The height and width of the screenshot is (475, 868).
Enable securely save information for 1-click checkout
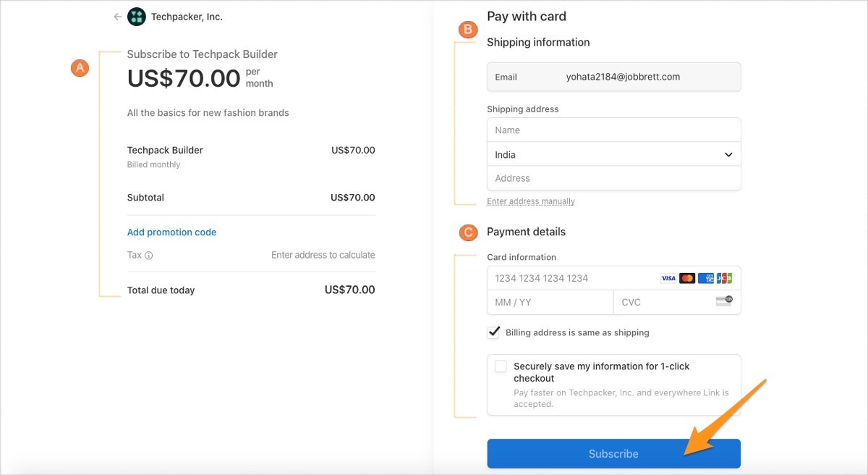click(x=501, y=366)
